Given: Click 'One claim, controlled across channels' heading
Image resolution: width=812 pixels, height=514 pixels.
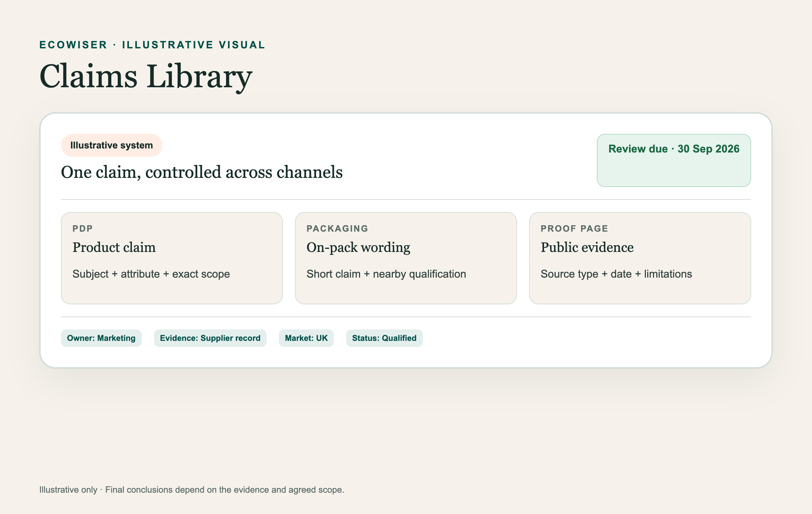Looking at the screenshot, I should click(202, 172).
